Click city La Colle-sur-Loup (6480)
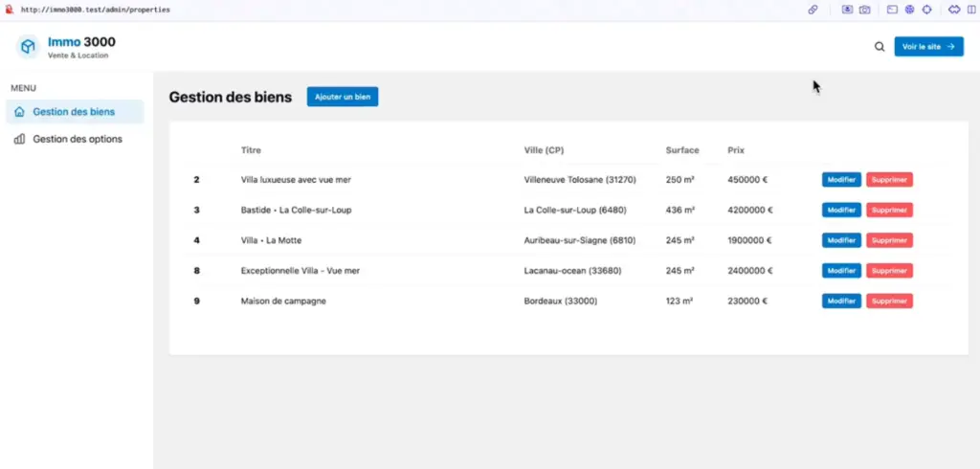The width and height of the screenshot is (980, 469). [575, 211]
